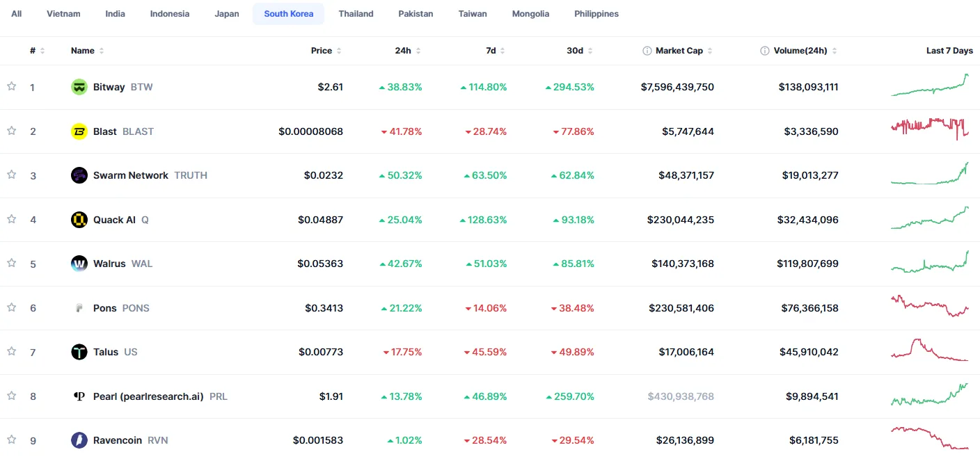
Task: Switch to the Pakistan tab
Action: (x=416, y=14)
